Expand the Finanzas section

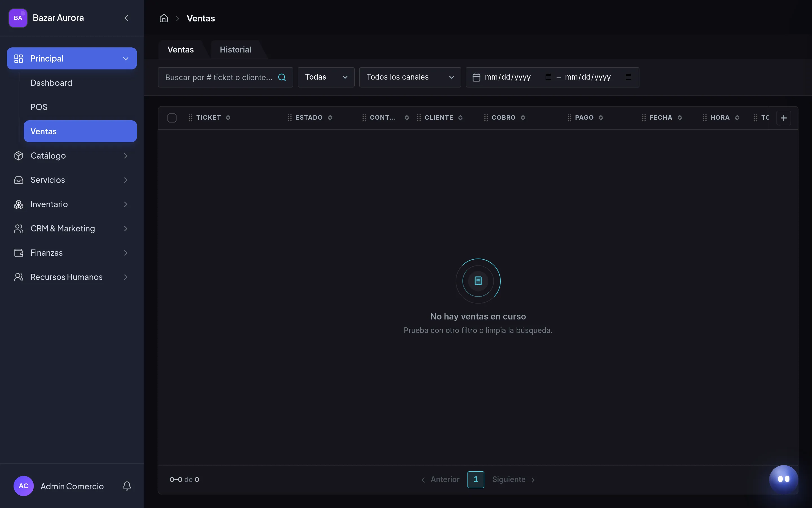(x=72, y=253)
